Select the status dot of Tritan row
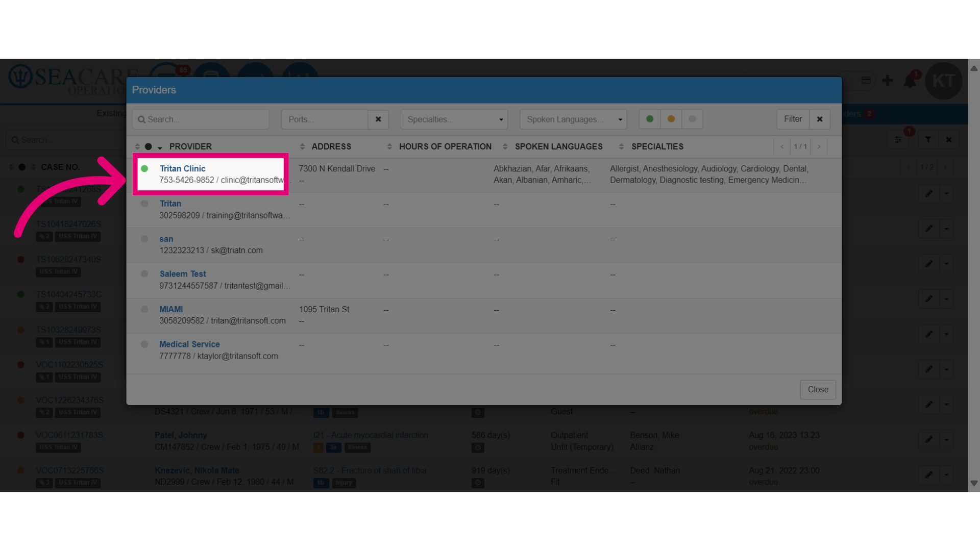Viewport: 980px width, 551px height. point(144,204)
